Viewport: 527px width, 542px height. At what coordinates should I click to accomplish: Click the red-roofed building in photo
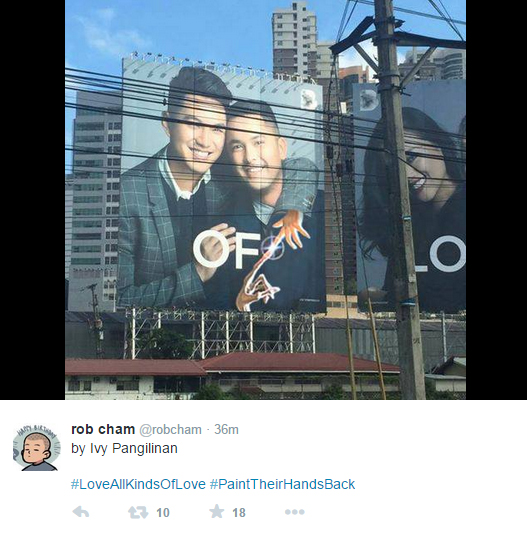pos(232,375)
